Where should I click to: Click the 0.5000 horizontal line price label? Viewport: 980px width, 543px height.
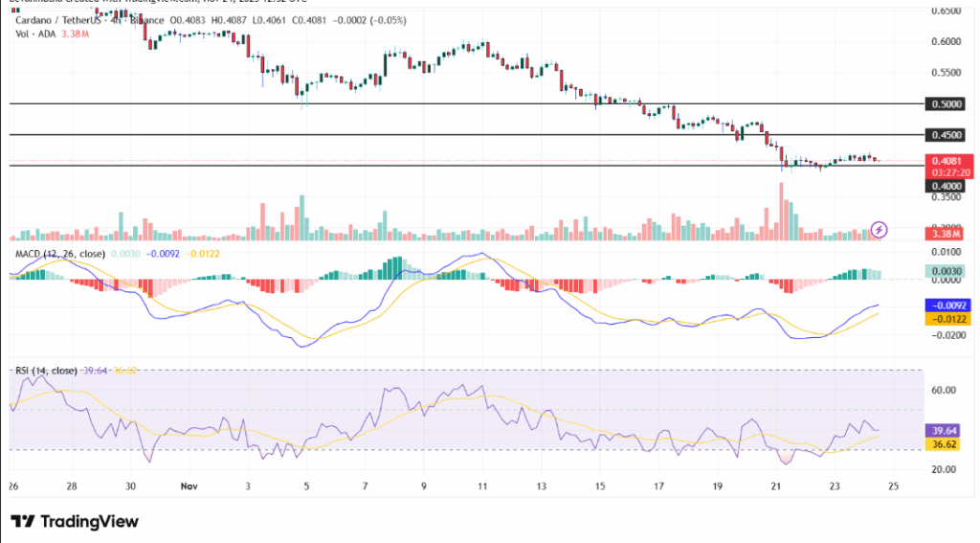(x=947, y=104)
